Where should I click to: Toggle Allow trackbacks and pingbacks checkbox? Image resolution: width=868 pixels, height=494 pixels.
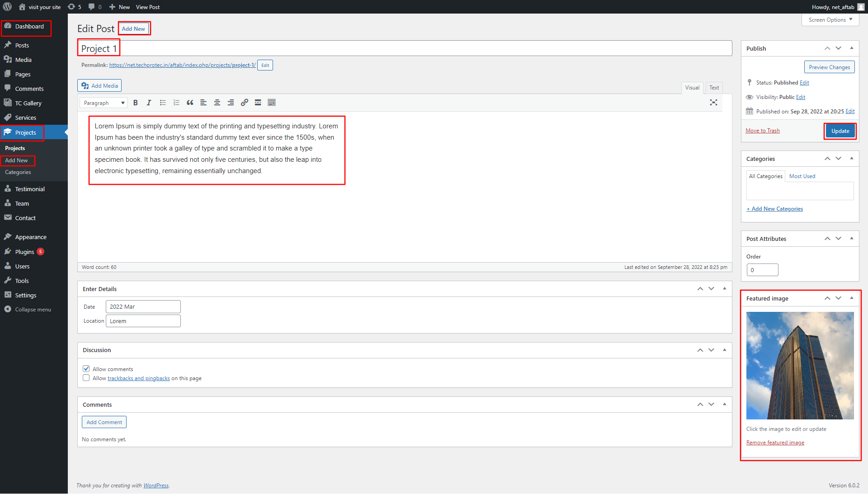coord(86,378)
